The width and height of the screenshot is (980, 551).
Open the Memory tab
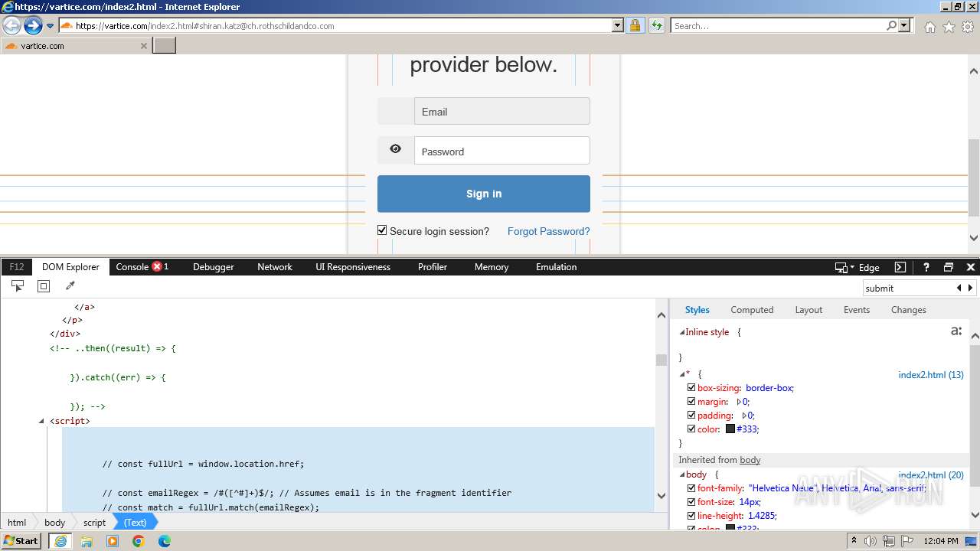point(492,267)
